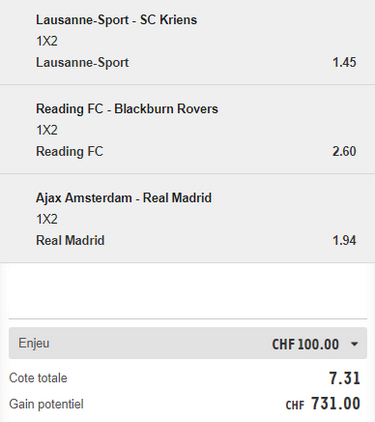Click the 1.45 odds for Lausanne-Sport
Image resolution: width=375 pixels, height=422 pixels.
coord(344,62)
